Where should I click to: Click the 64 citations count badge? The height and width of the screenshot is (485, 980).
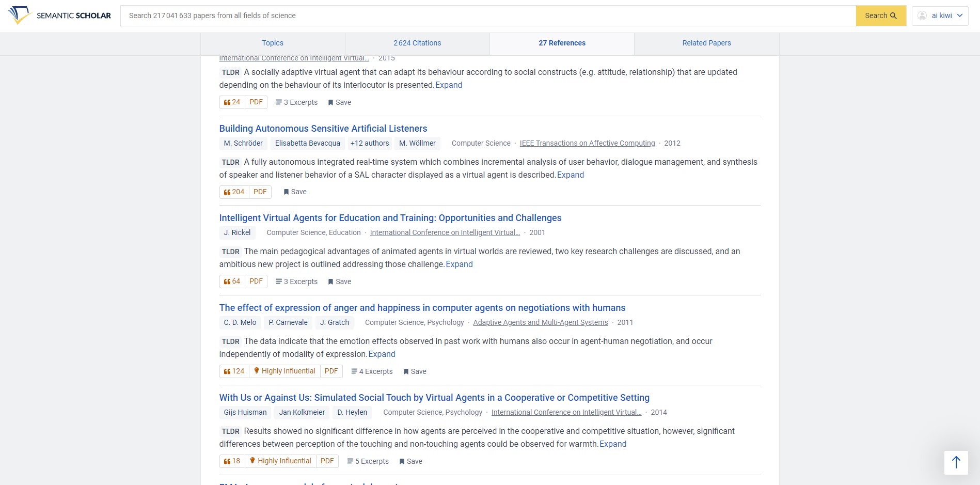pyautogui.click(x=232, y=281)
